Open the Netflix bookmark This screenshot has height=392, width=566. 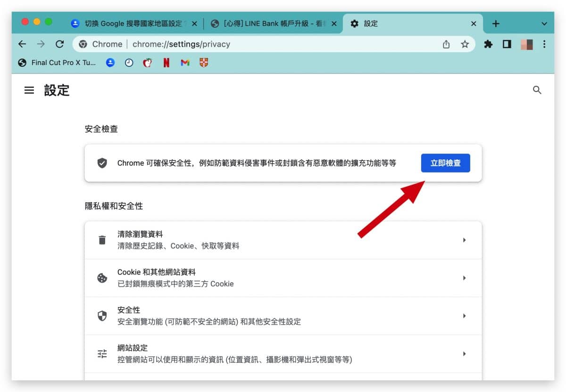[166, 62]
